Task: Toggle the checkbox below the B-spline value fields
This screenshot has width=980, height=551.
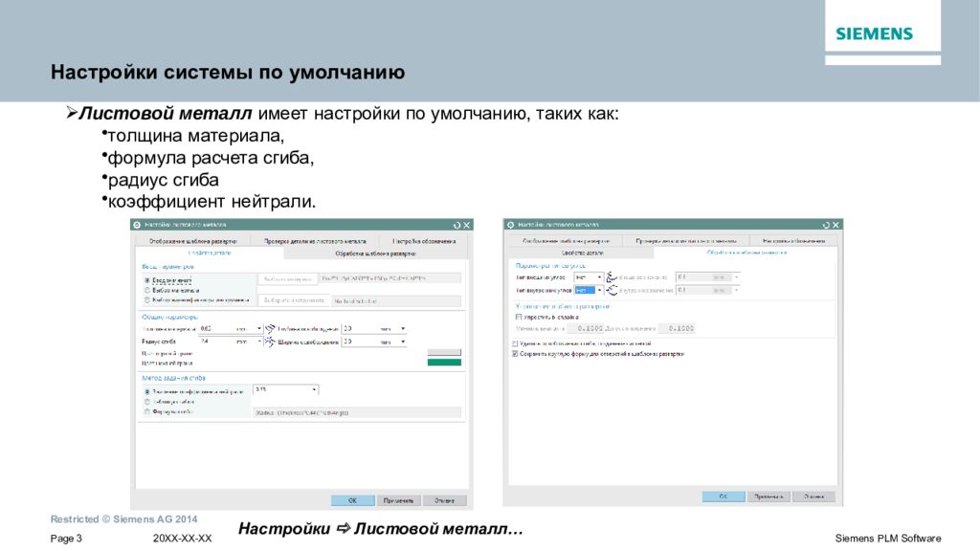Action: 515,343
